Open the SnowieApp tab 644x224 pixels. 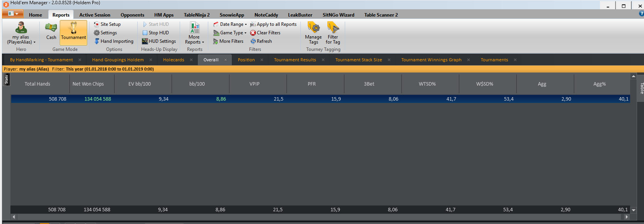(232, 15)
